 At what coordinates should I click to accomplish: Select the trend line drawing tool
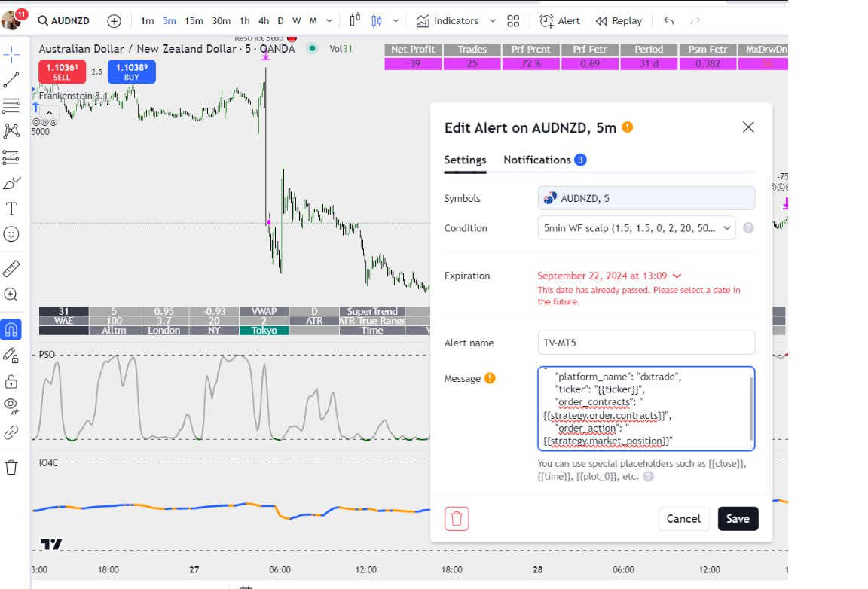coord(11,81)
